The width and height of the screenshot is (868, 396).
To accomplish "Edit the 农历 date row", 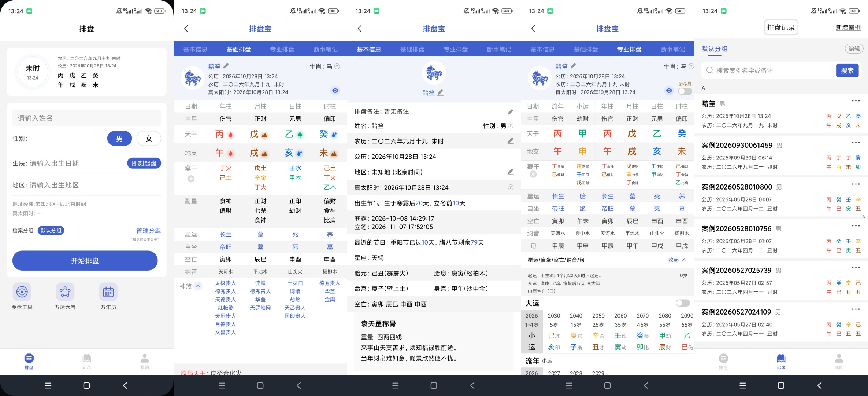I will coord(511,141).
